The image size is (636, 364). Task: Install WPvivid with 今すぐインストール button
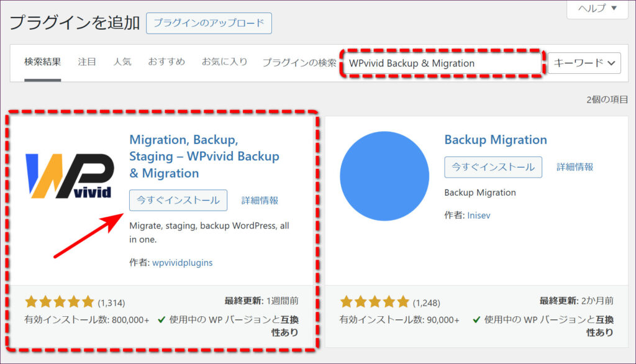[178, 200]
